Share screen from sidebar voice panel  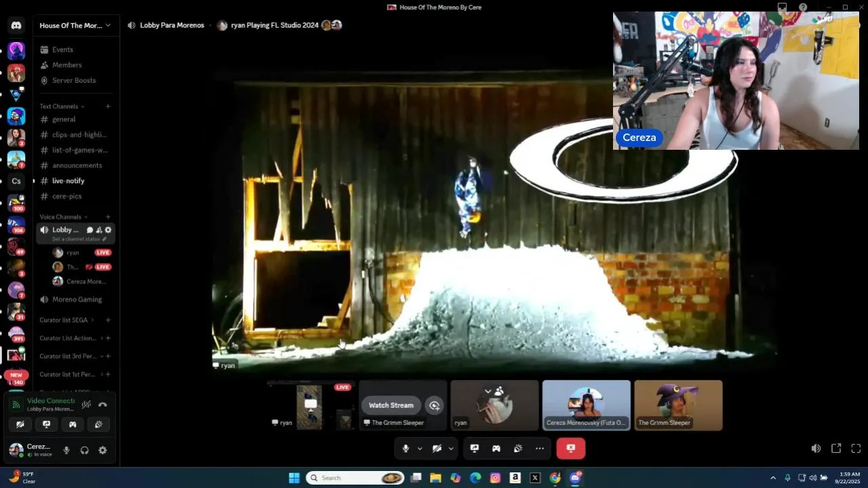tap(46, 424)
